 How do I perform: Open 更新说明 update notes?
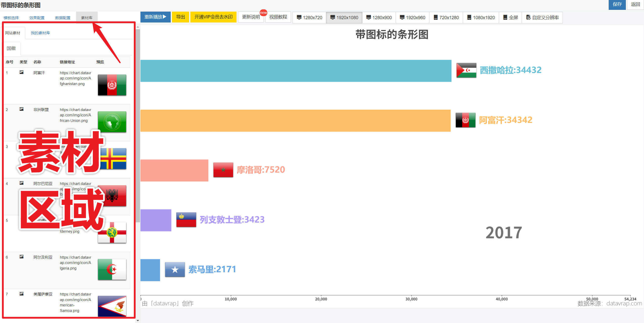[251, 17]
